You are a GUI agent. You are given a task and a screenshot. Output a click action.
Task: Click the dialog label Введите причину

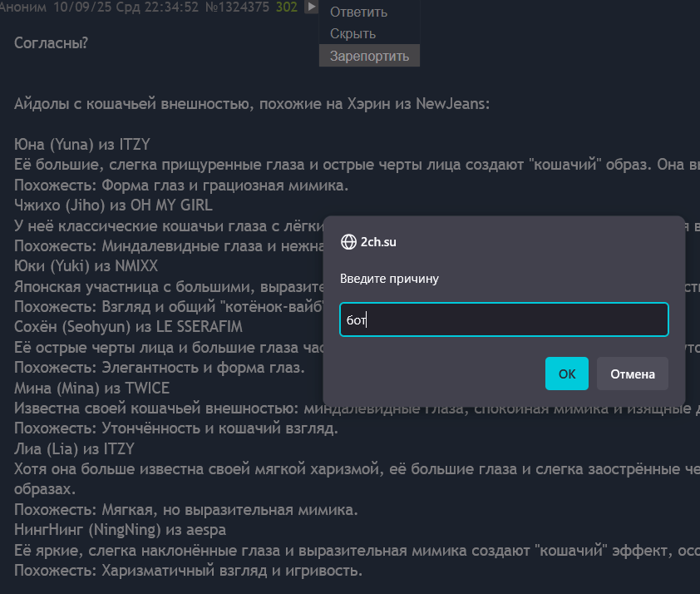tap(389, 279)
